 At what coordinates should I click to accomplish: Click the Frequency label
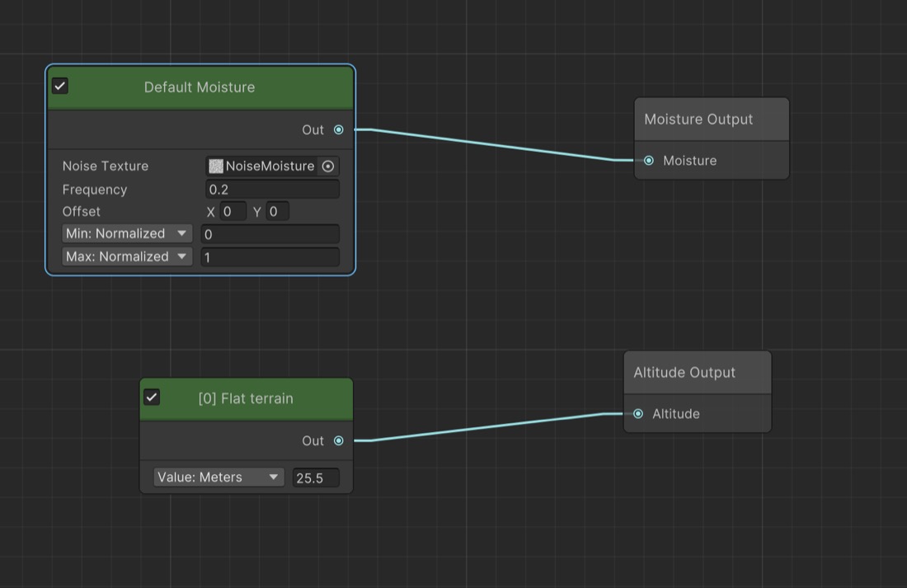95,189
